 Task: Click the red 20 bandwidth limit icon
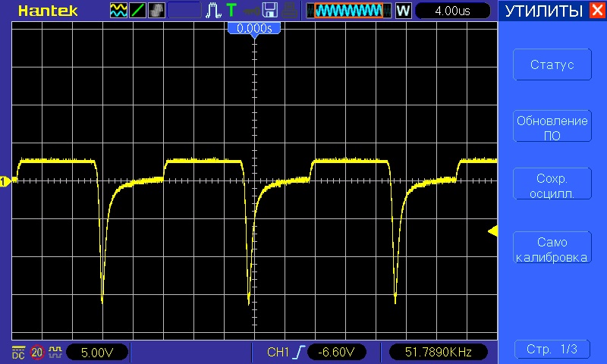pyautogui.click(x=37, y=352)
